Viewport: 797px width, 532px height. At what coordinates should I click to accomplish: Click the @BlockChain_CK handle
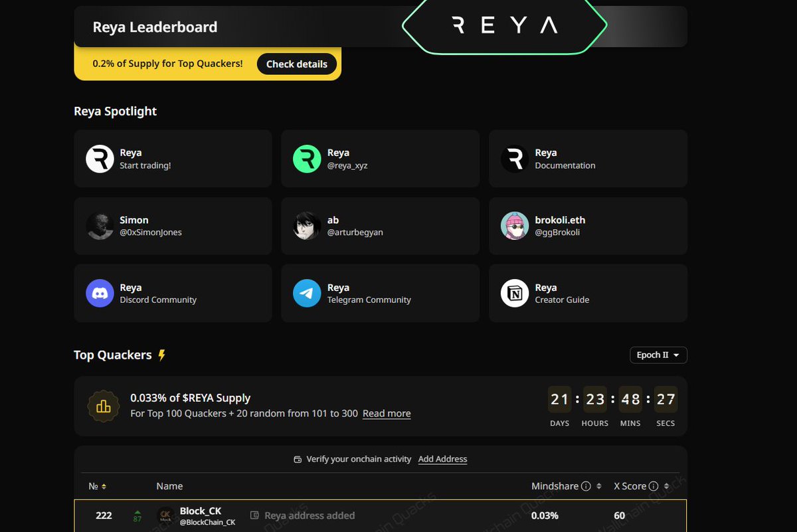pos(207,522)
